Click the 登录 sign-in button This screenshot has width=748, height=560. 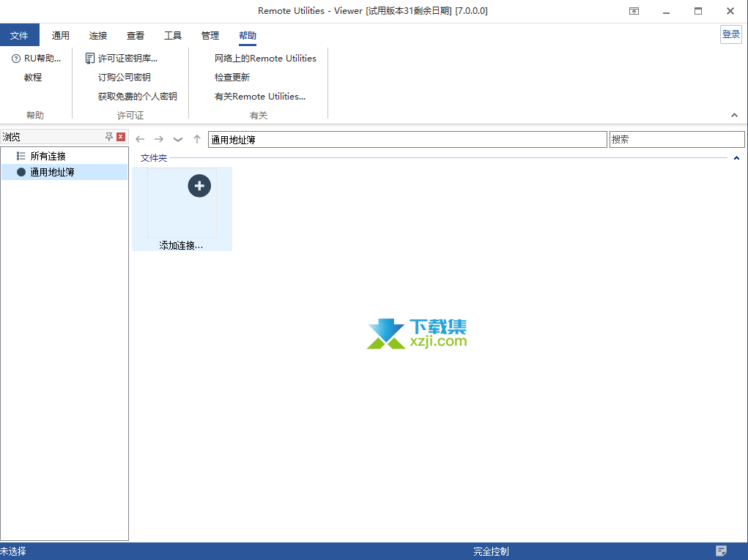tap(731, 34)
